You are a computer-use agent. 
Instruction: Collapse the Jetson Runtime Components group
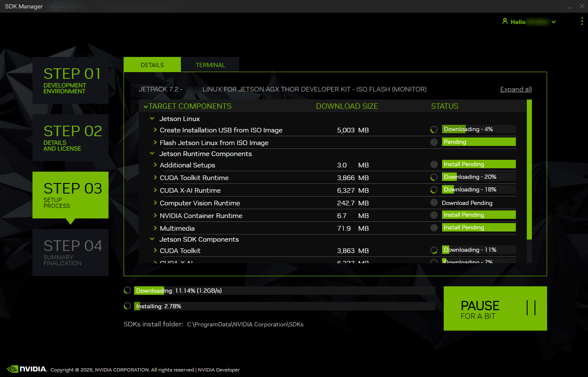tap(152, 153)
